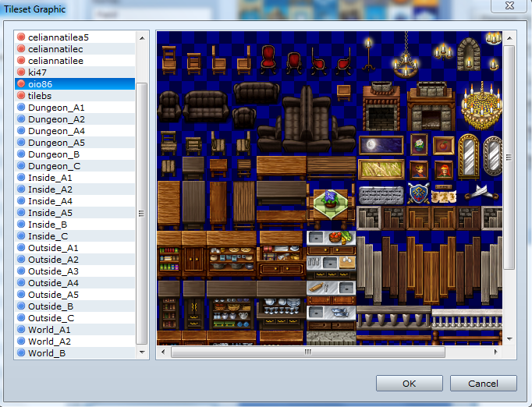
Task: Click the red-haired woman portrait tile
Action: pos(444,170)
